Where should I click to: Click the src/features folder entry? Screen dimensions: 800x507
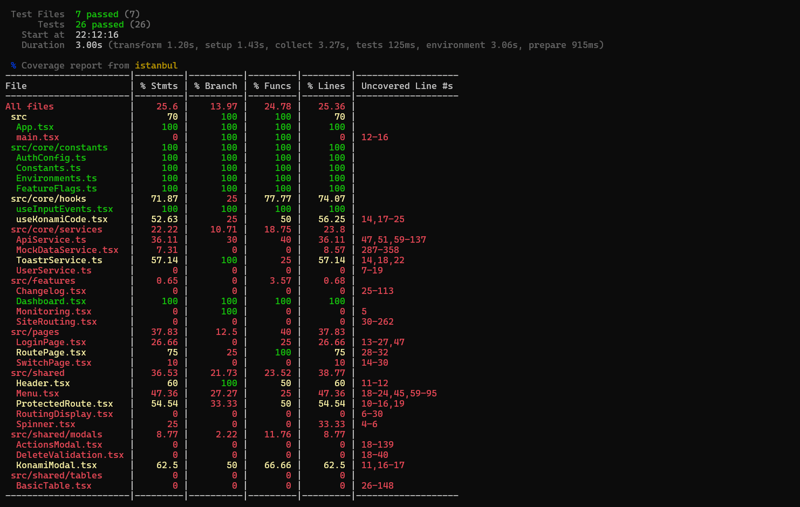click(43, 281)
